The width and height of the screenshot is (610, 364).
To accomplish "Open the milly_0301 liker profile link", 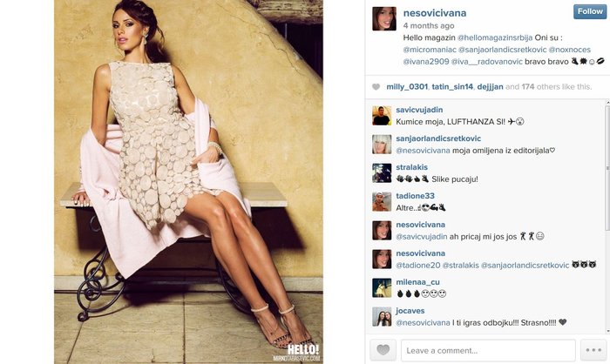I will 407,87.
